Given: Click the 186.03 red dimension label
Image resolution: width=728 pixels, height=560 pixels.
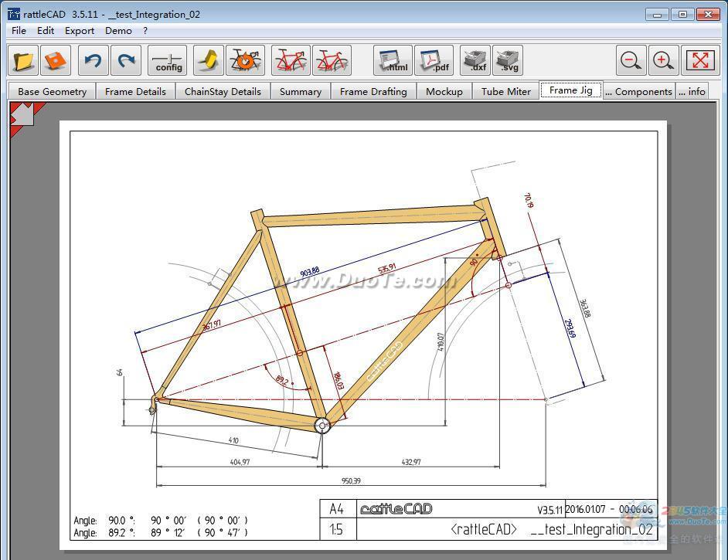Looking at the screenshot, I should click(338, 381).
